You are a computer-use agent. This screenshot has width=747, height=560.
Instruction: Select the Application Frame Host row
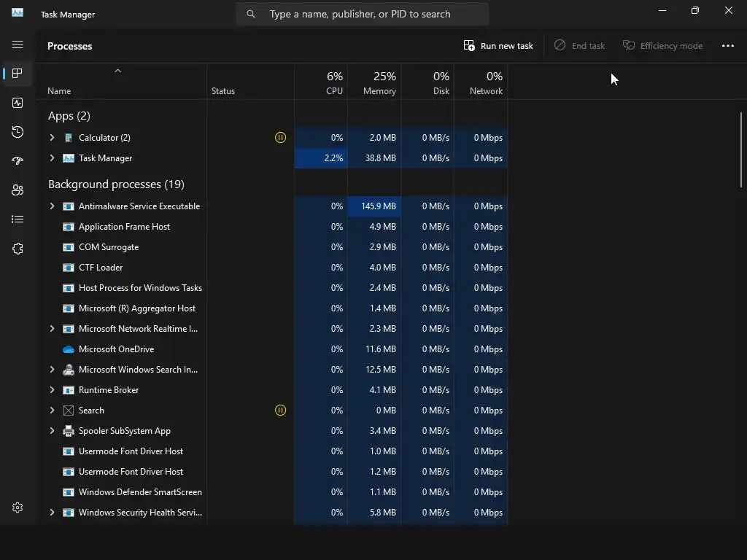(x=273, y=227)
